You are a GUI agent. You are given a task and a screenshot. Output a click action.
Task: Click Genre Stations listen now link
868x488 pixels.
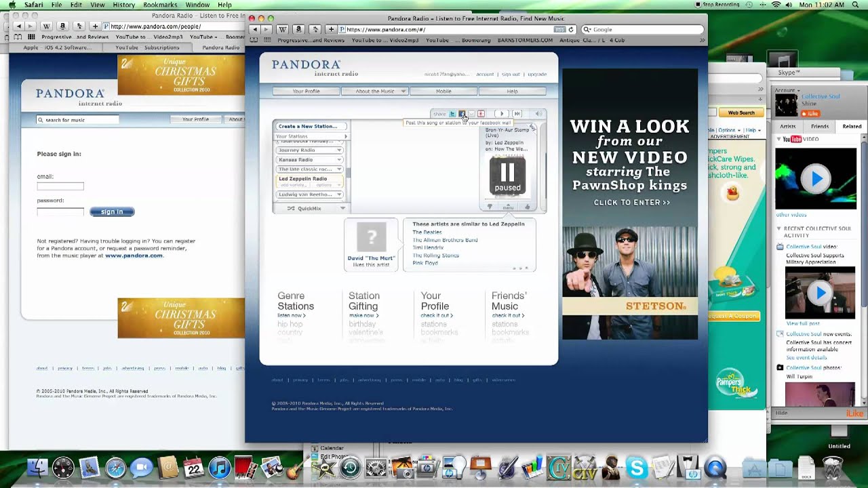[292, 315]
